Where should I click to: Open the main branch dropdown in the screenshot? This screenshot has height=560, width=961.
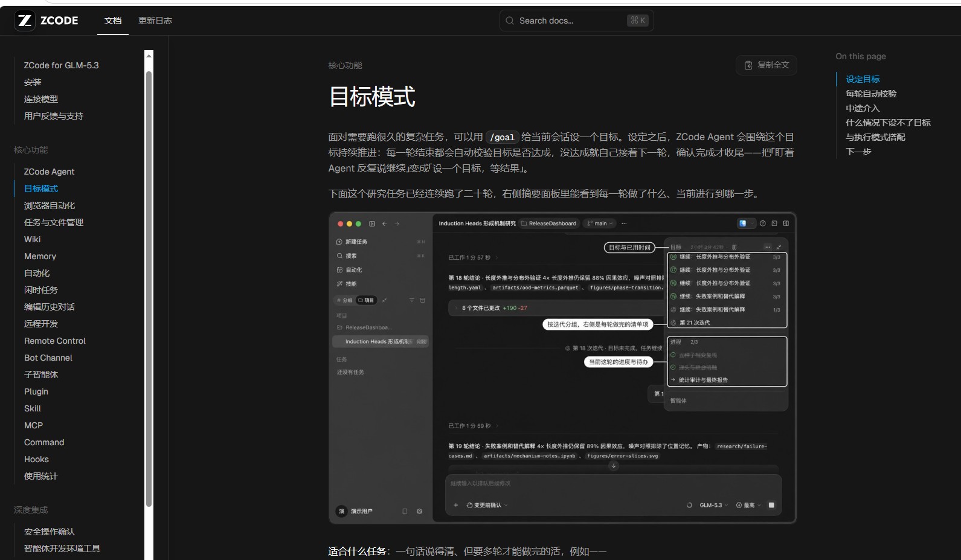(600, 224)
